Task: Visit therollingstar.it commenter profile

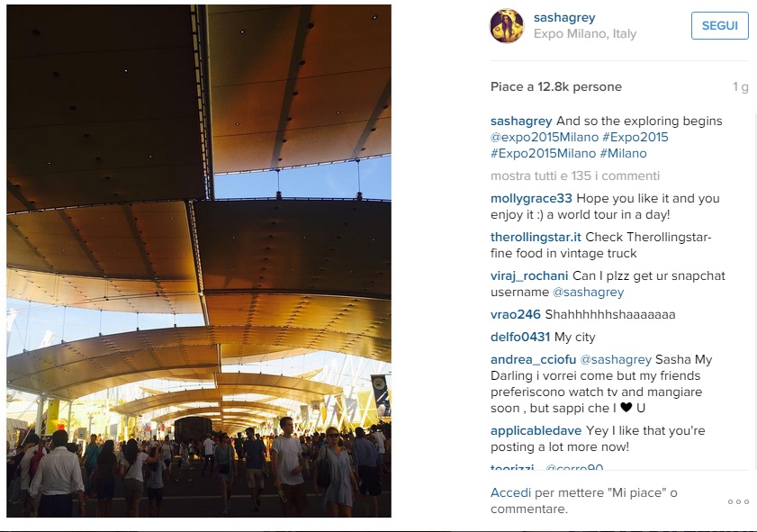Action: tap(536, 238)
